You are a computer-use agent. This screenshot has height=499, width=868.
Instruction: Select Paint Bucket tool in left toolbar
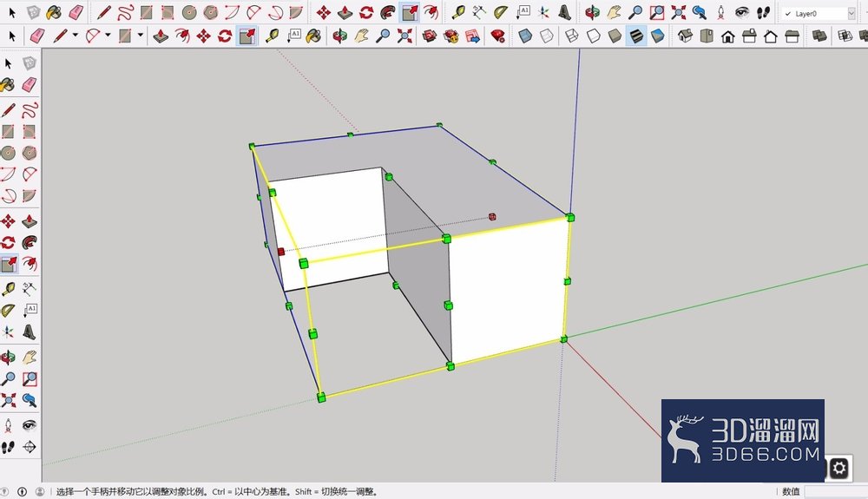point(8,85)
